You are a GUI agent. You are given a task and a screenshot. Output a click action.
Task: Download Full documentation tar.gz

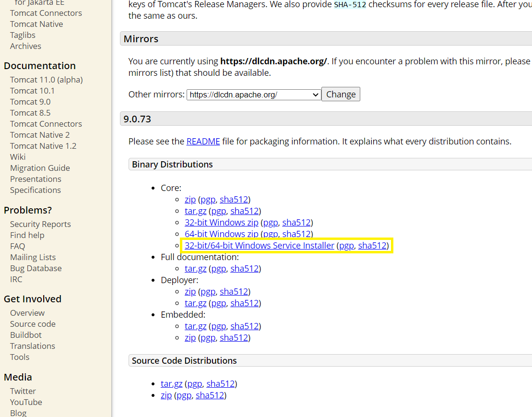click(195, 269)
